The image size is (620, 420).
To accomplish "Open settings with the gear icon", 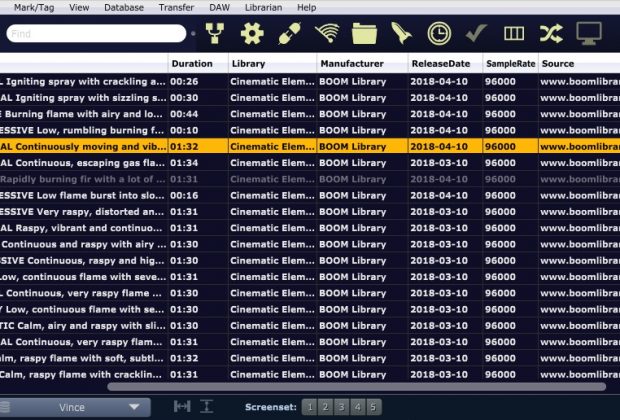I will click(x=251, y=34).
